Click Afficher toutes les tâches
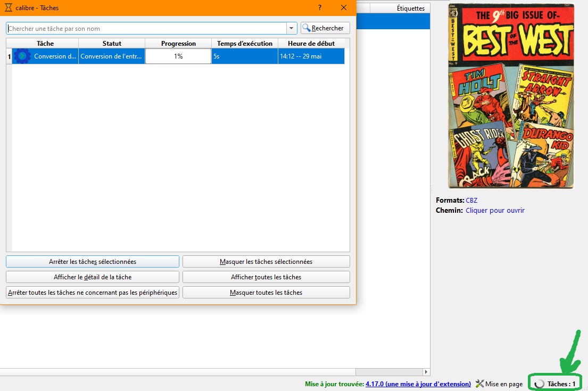 [266, 277]
